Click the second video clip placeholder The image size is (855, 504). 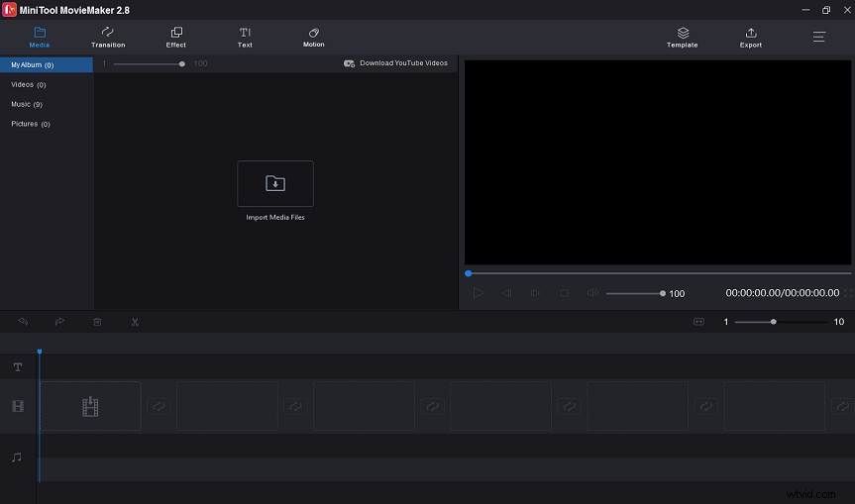coord(227,407)
